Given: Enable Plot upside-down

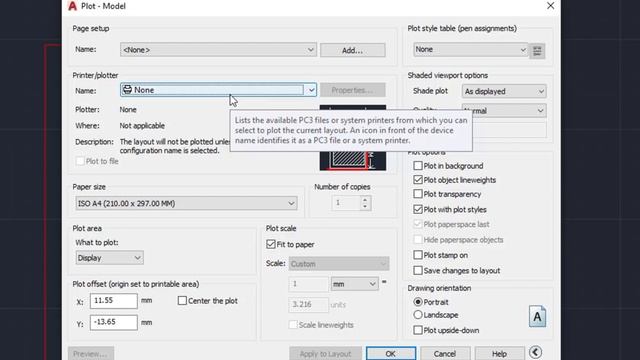Looking at the screenshot, I should click(x=418, y=330).
